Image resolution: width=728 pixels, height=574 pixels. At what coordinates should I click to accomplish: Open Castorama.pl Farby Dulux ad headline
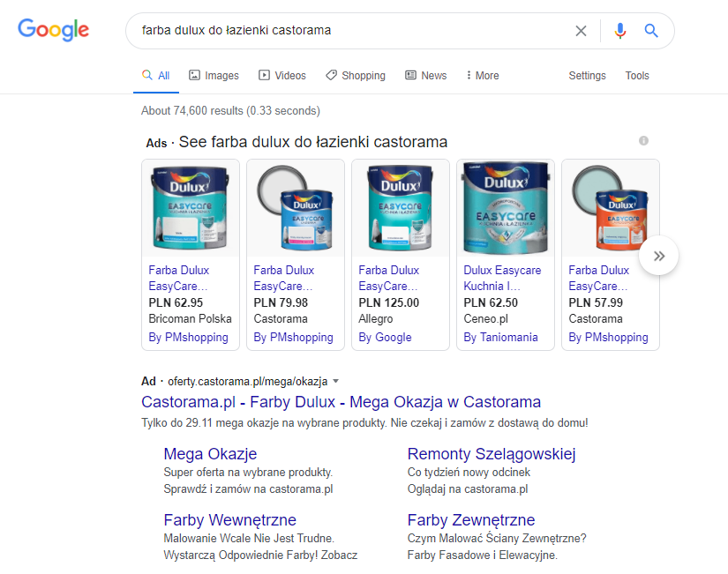(341, 402)
